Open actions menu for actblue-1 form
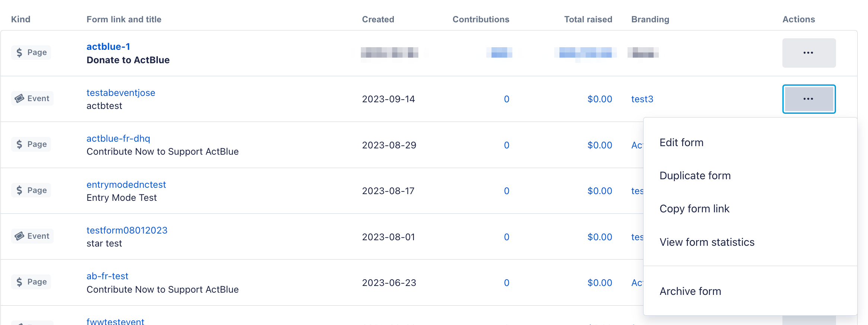Screen dimensions: 868x325 pyautogui.click(x=808, y=53)
